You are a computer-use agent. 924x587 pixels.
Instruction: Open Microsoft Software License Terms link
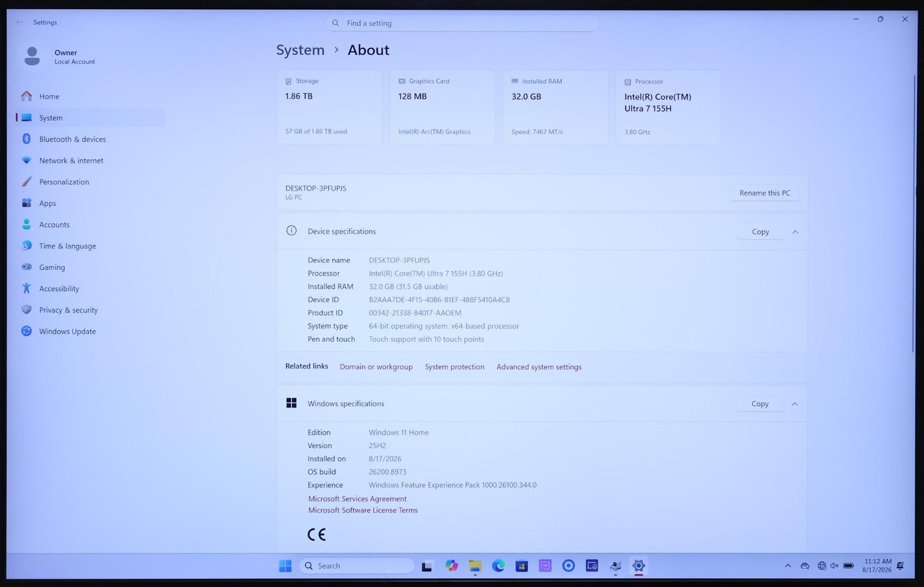[363, 510]
